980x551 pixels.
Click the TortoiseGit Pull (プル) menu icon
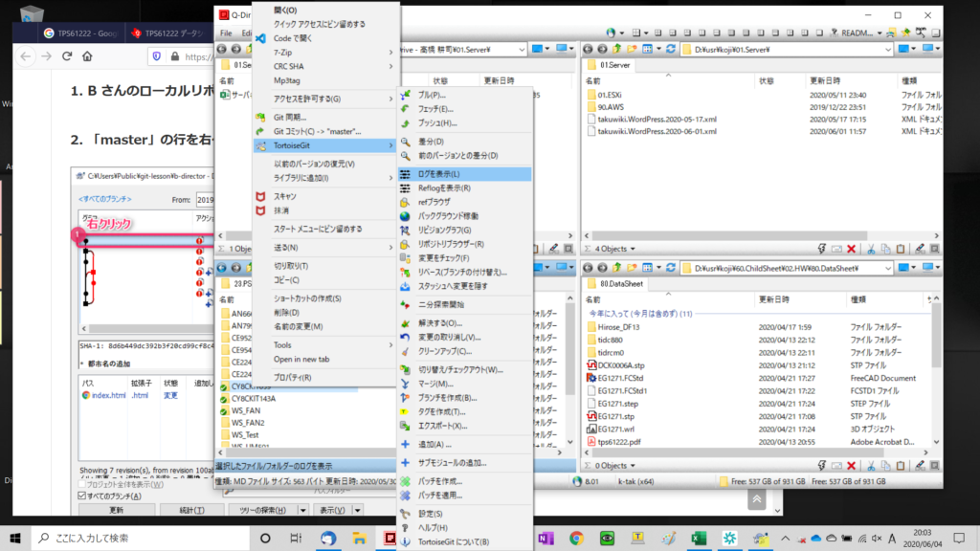(406, 96)
